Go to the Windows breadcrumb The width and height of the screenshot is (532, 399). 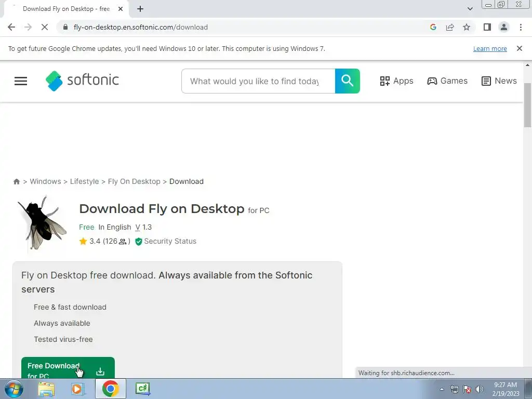click(x=46, y=181)
